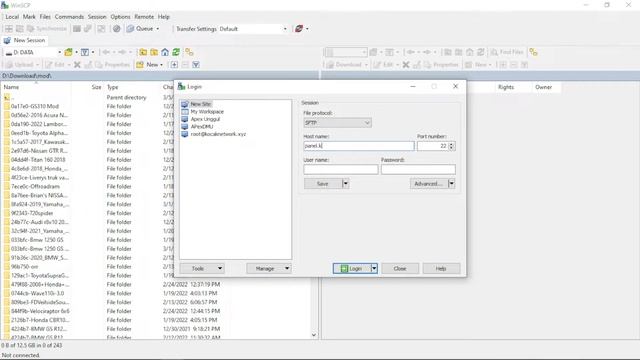
Task: Click the Host name field
Action: click(359, 146)
